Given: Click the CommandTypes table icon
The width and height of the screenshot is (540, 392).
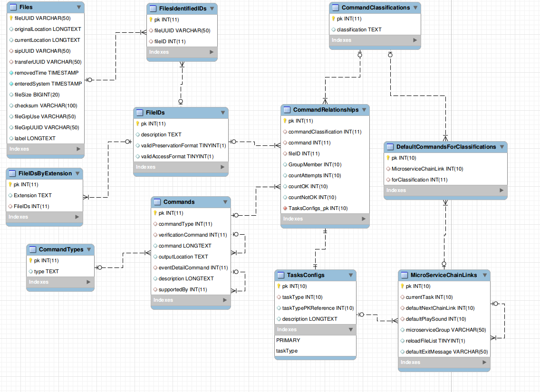Looking at the screenshot, I should [32, 249].
